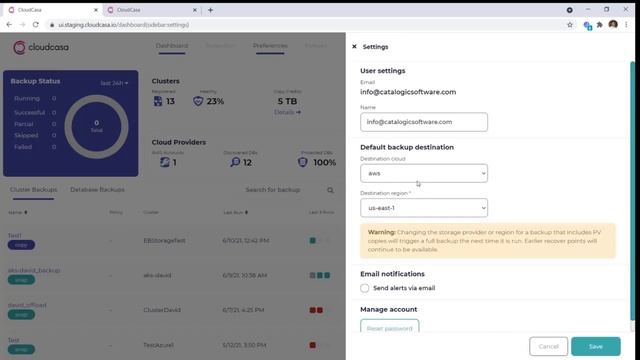Click the registered clusters icon
This screenshot has height=360, width=640.
158,101
